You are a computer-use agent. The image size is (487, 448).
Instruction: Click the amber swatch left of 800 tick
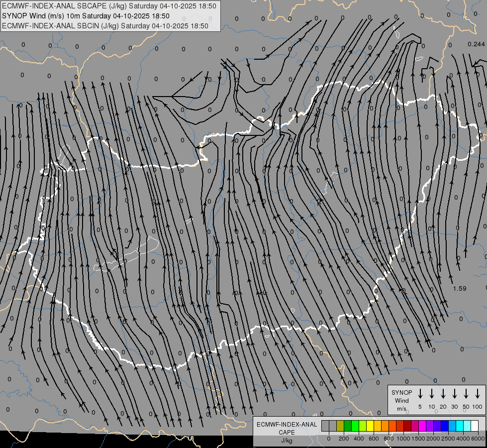[x=386, y=426]
